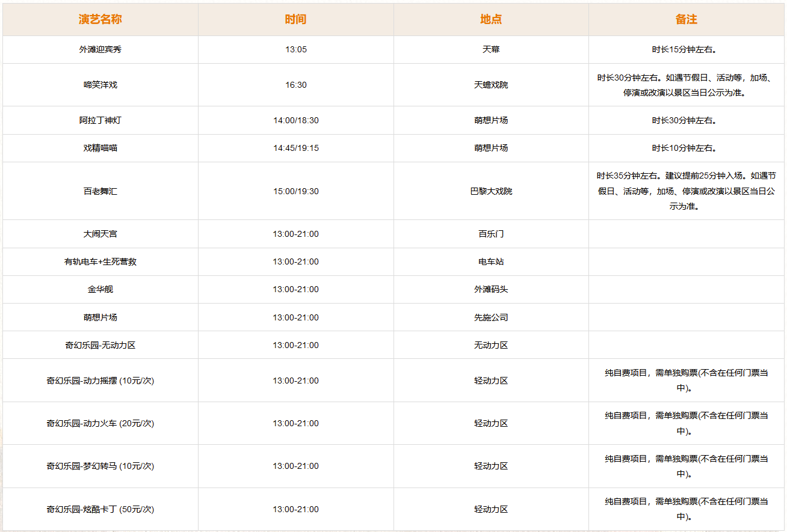Viewport: 787px width, 532px height.
Task: Click the 备注 column header
Action: [687, 19]
